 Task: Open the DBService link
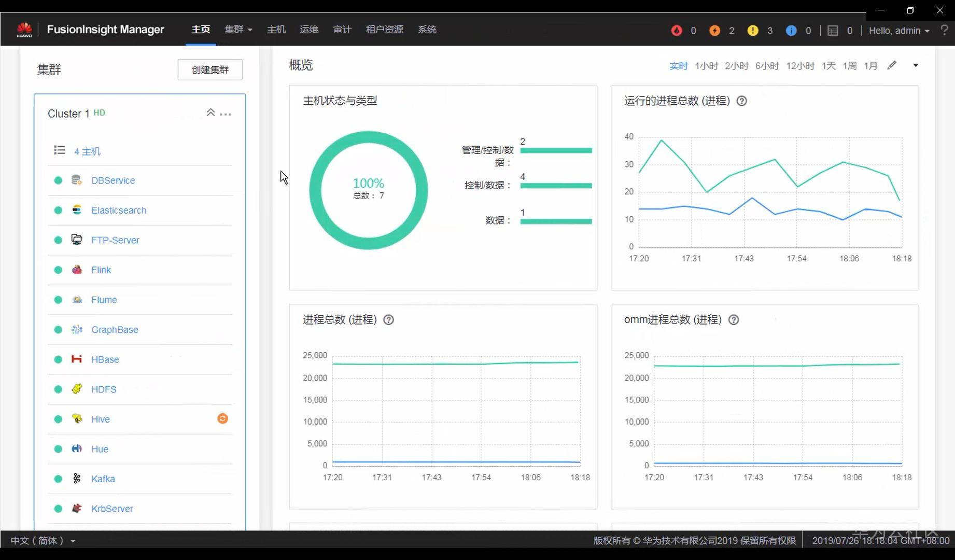pyautogui.click(x=113, y=180)
